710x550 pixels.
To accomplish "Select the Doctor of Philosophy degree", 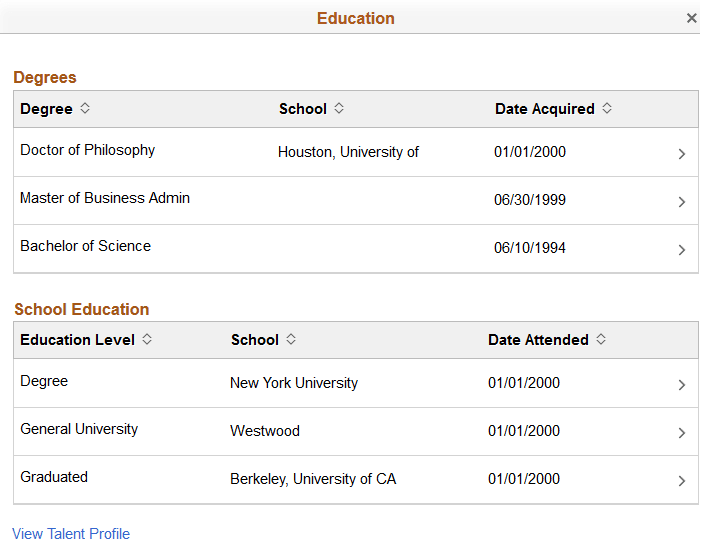I will pyautogui.click(x=88, y=150).
